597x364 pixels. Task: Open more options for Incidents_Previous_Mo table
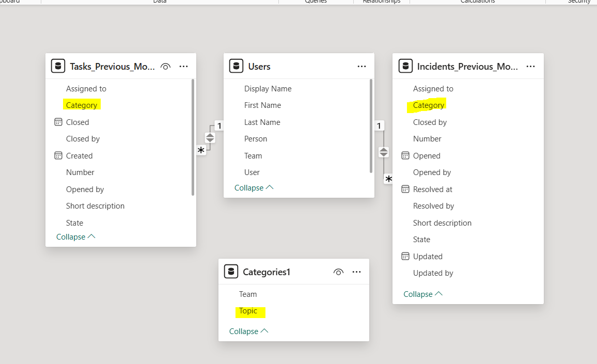pos(531,66)
